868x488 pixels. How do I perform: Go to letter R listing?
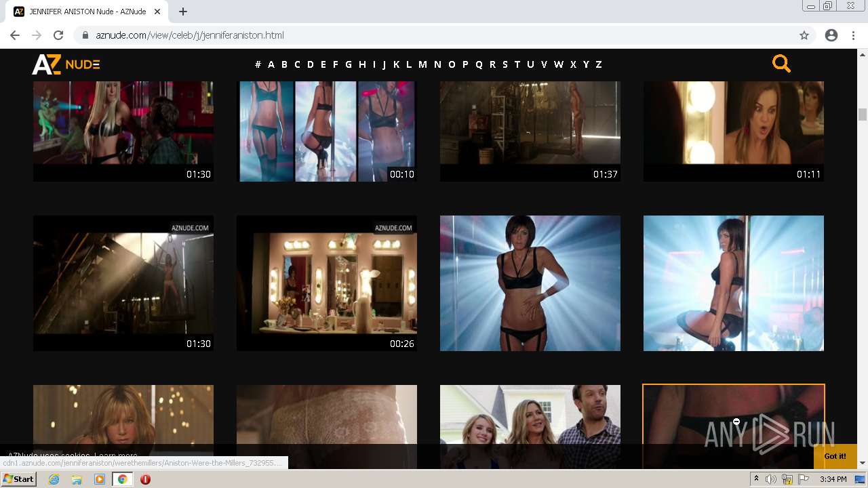(x=492, y=64)
